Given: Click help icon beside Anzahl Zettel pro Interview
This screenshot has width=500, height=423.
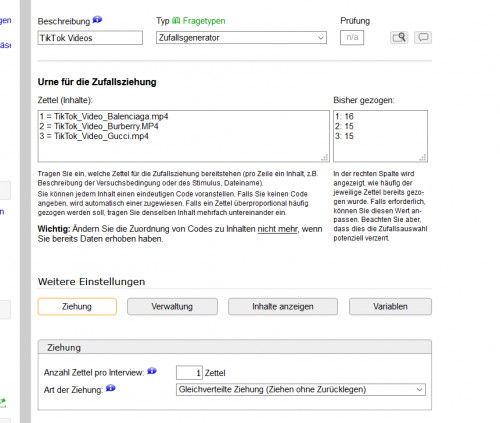Looking at the screenshot, I should click(x=152, y=371).
